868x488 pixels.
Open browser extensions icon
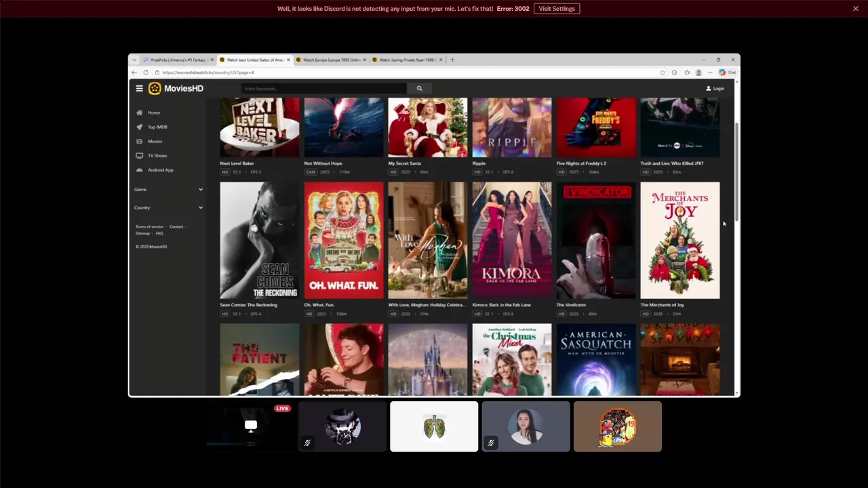click(x=674, y=73)
